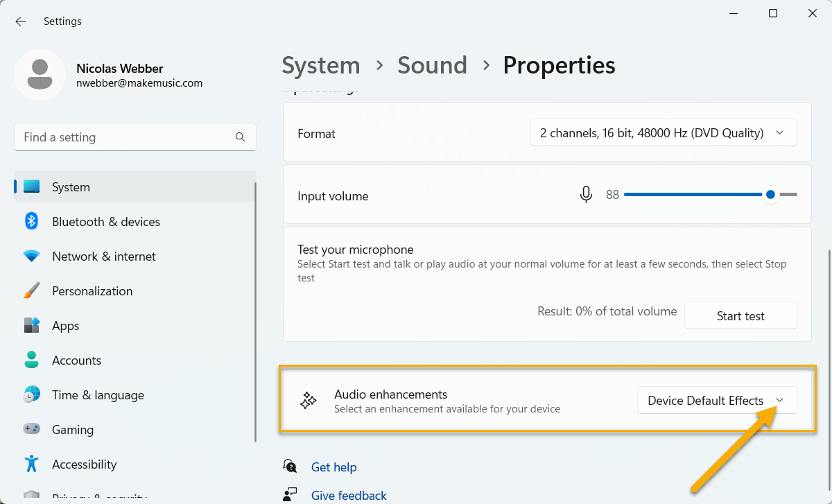
Task: Click the Network & internet Wi-Fi icon
Action: coord(31,257)
